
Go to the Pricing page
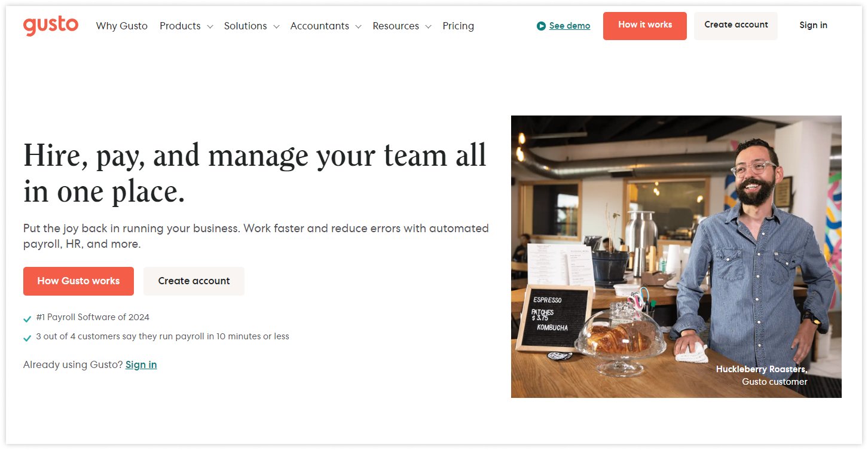(x=459, y=26)
